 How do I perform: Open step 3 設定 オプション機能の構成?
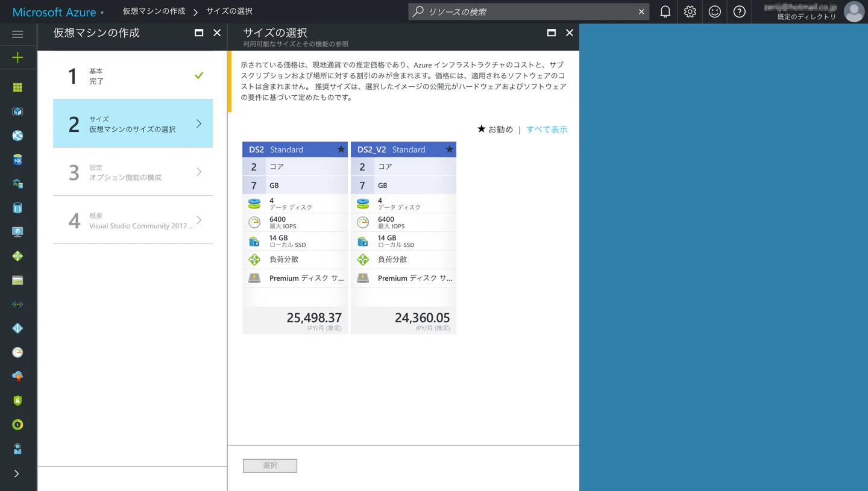pos(133,172)
